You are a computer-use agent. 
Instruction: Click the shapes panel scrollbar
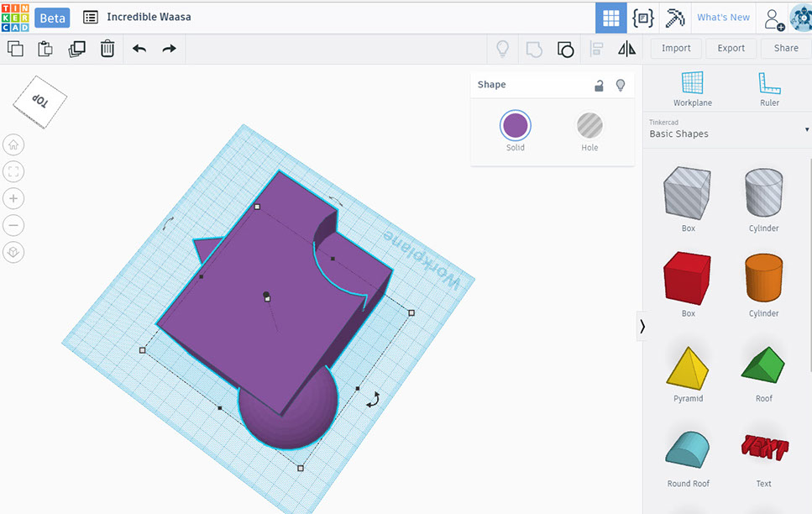(810, 265)
